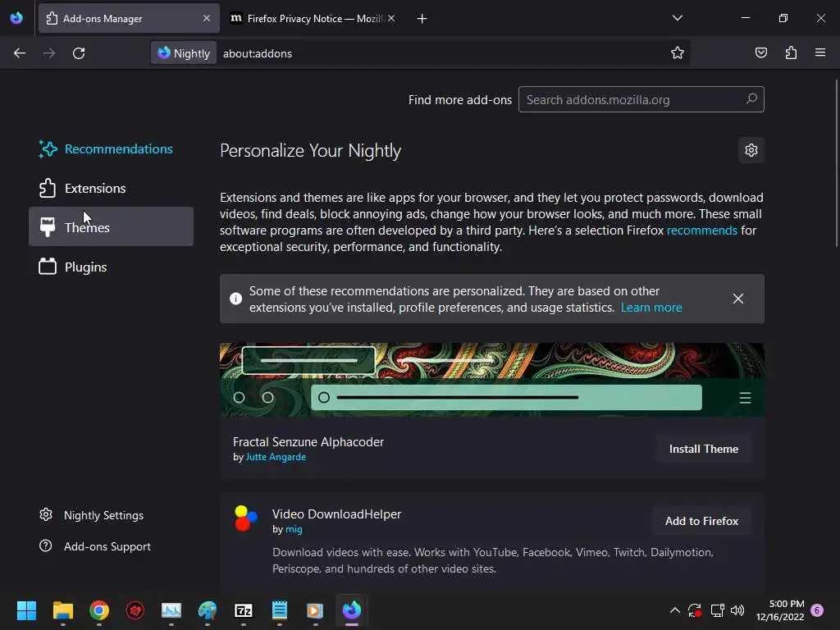Open the network display tray icon
The image size is (840, 630).
coord(717,610)
